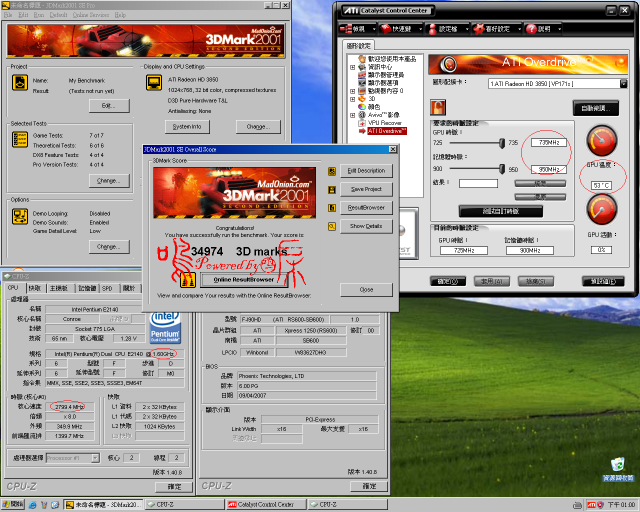Viewport: 640px width, 512px height.
Task: Switch to Catalyst Control Center taskbar button
Action: pyautogui.click(x=265, y=505)
